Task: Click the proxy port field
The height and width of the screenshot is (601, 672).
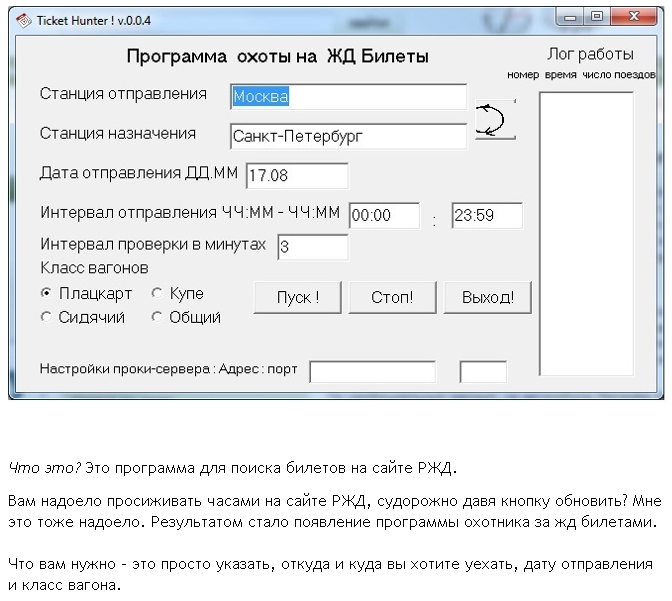Action: click(483, 372)
